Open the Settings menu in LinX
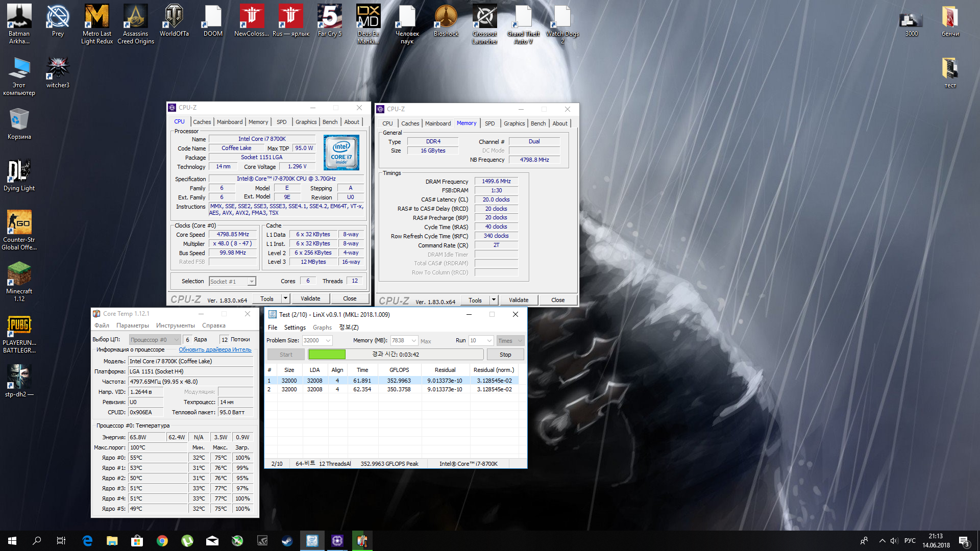980x551 pixels. [295, 328]
